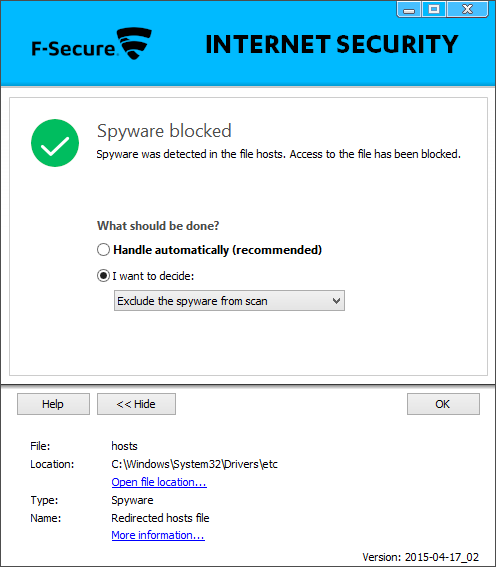
Task: Click the dropdown arrow chevron
Action: (336, 300)
